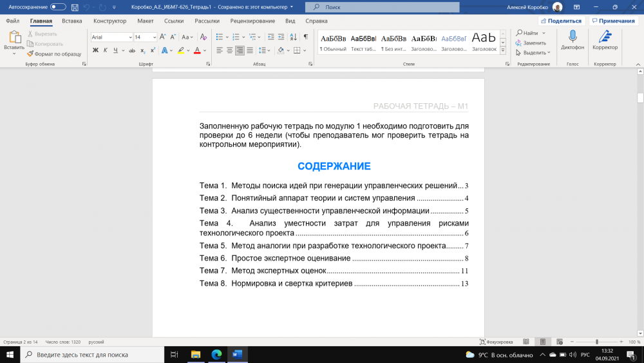Toggle the Автосохранение switch
Viewport: 644px width, 363px height.
(x=58, y=7)
